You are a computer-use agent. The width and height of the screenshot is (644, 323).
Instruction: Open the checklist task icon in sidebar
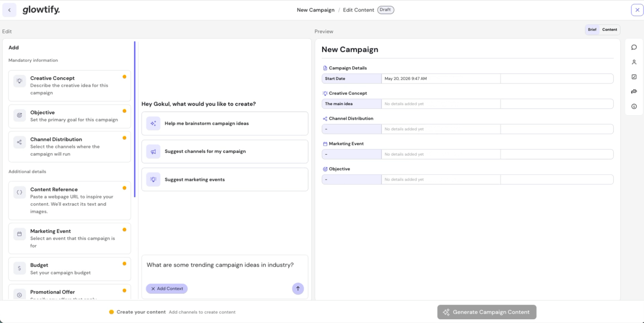pos(634,77)
